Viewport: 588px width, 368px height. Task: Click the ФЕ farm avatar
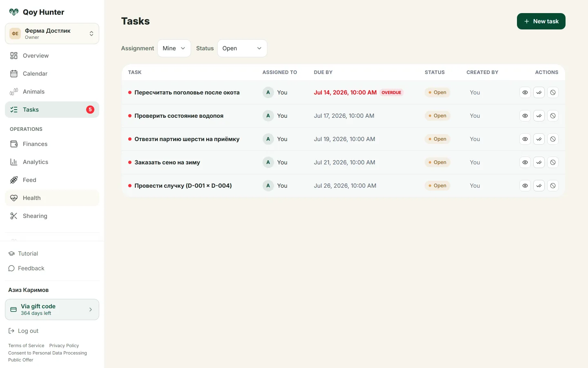[15, 34]
